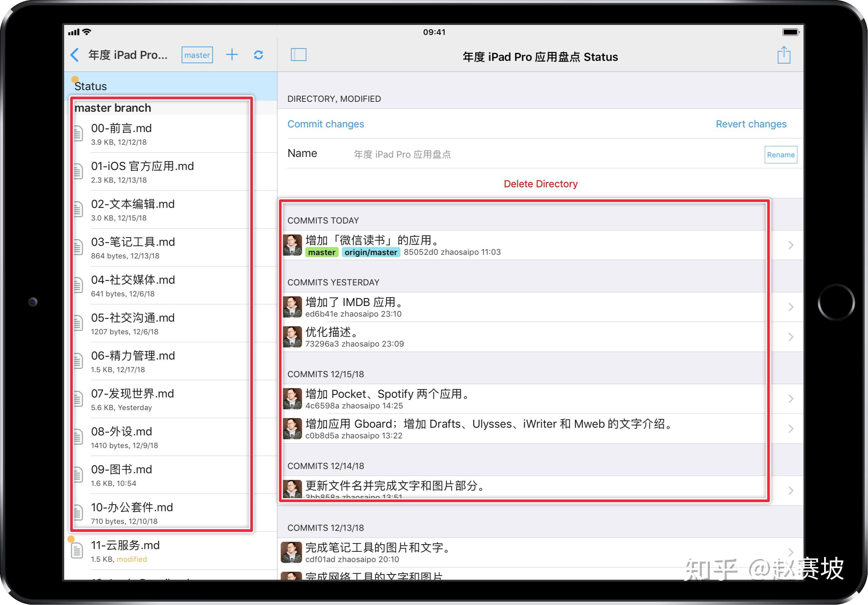Refresh the repository with sync icon

(259, 55)
